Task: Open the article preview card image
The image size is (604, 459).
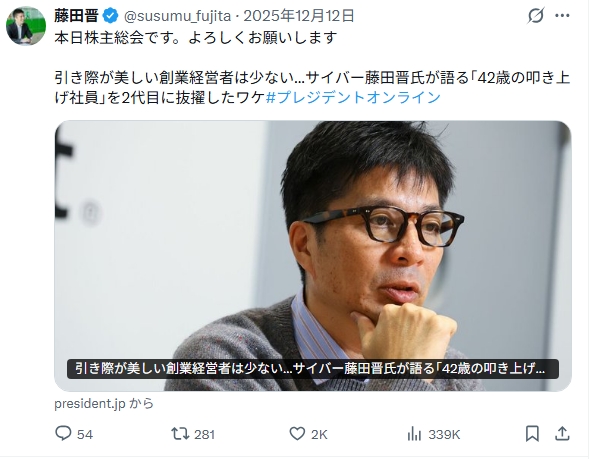Action: coord(313,256)
